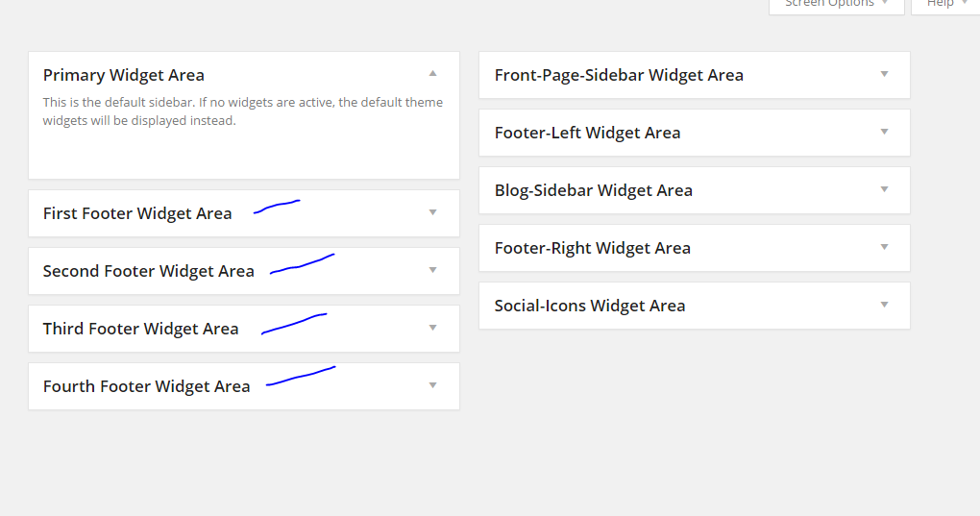Click the Third Footer Widget Area title
Viewport: 980px width, 516px height.
140,329
